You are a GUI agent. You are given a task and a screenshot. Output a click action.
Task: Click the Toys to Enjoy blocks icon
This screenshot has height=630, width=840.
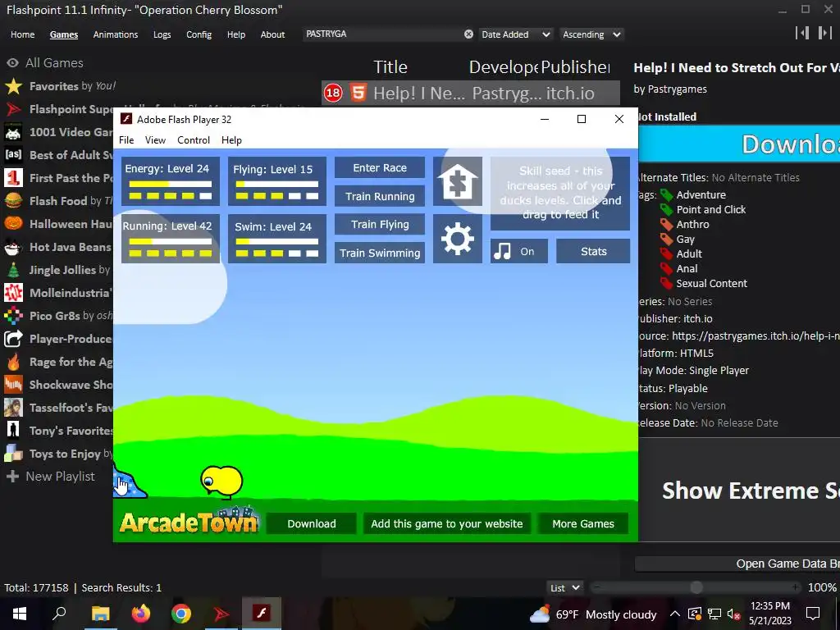pyautogui.click(x=13, y=454)
